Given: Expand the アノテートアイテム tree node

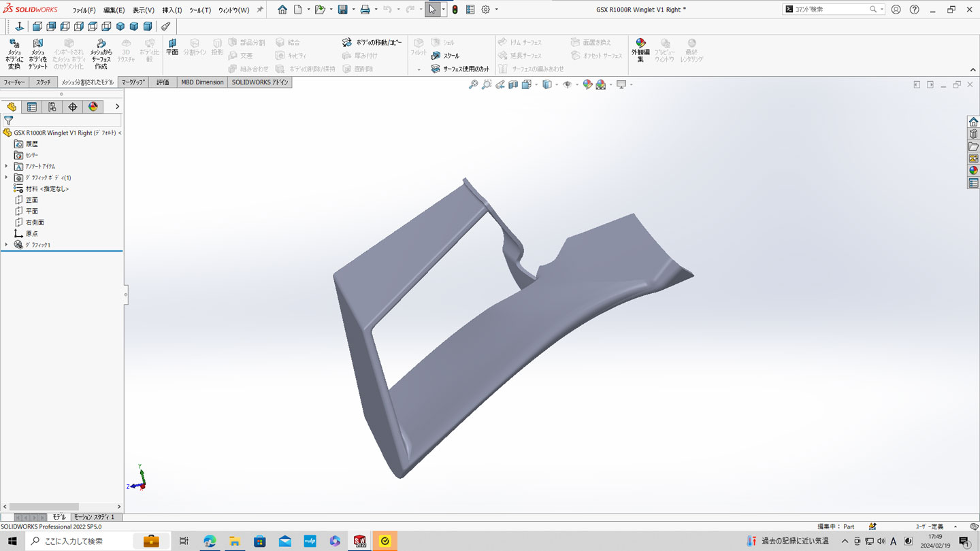Looking at the screenshot, I should (6, 166).
